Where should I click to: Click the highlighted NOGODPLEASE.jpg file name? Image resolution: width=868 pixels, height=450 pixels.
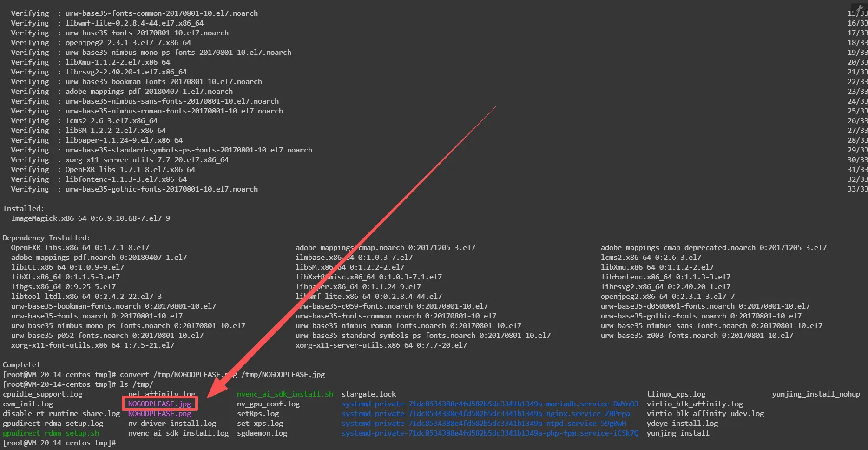pyautogui.click(x=159, y=404)
